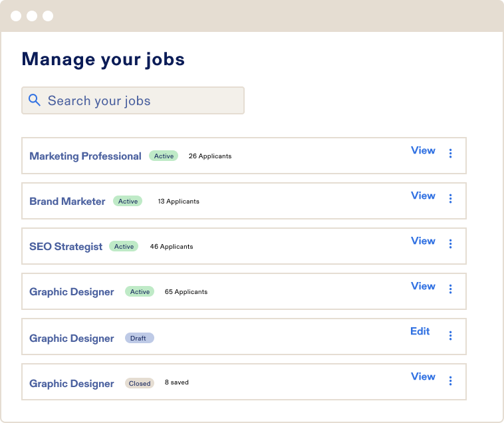This screenshot has width=504, height=423.
Task: Click the 65 Applicants text
Action: 186,292
